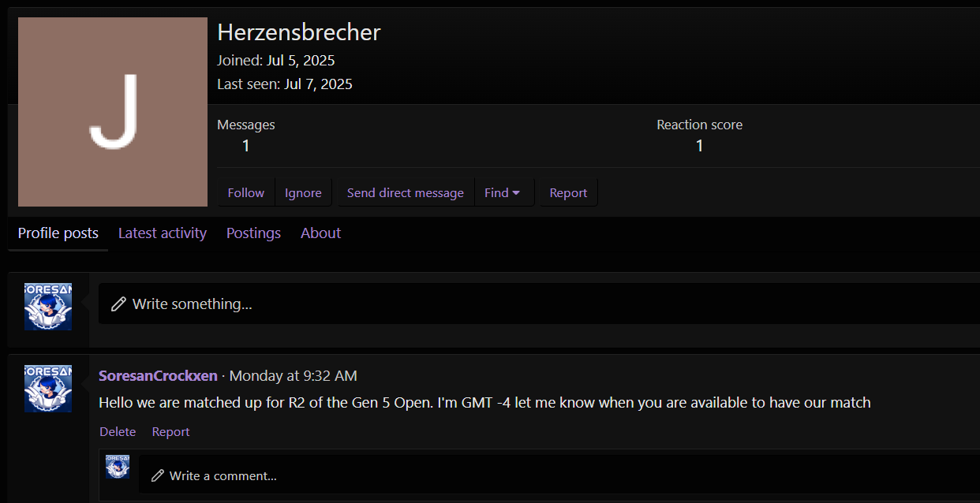Switch to the Latest activity tab
The width and height of the screenshot is (980, 503).
163,233
